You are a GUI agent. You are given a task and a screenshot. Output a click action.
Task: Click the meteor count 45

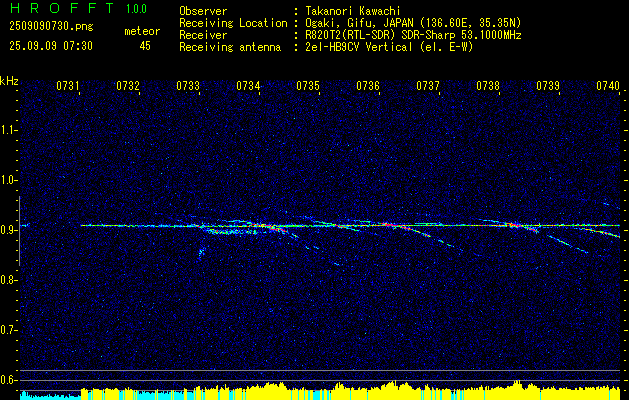(145, 46)
